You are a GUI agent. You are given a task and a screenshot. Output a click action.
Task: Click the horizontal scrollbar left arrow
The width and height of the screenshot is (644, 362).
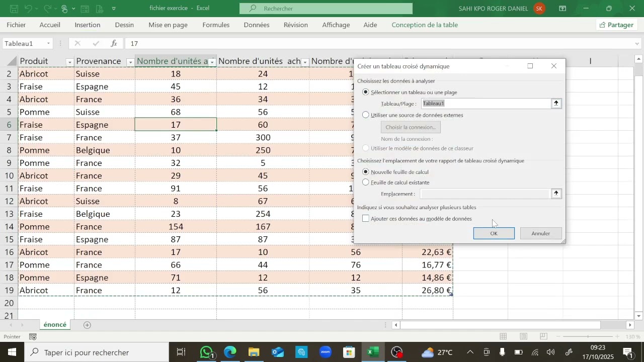point(396,325)
